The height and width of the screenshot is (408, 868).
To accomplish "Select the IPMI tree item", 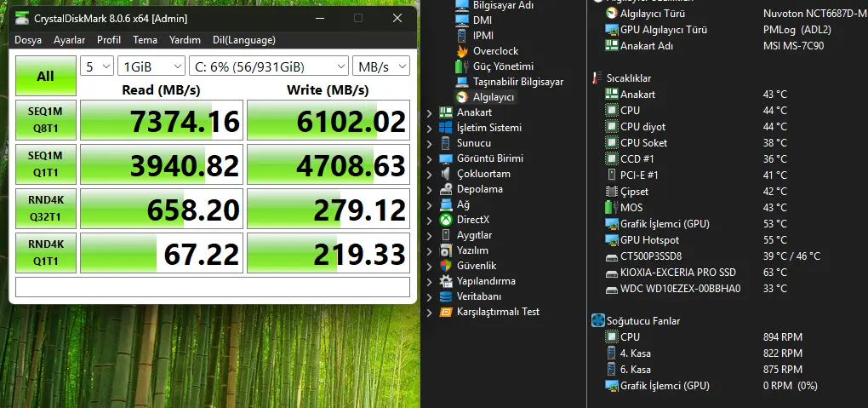I will pos(483,36).
